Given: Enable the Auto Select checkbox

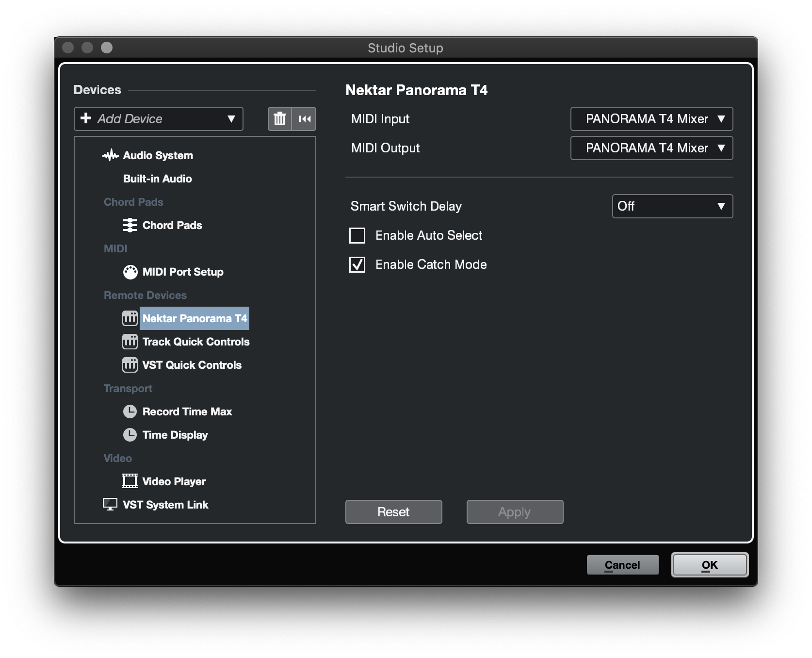Looking at the screenshot, I should (357, 235).
